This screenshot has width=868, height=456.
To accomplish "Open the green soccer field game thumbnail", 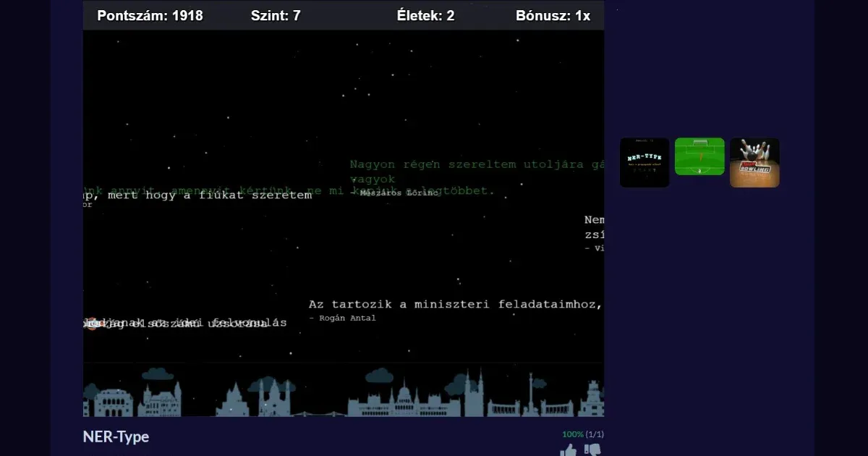I will click(699, 156).
